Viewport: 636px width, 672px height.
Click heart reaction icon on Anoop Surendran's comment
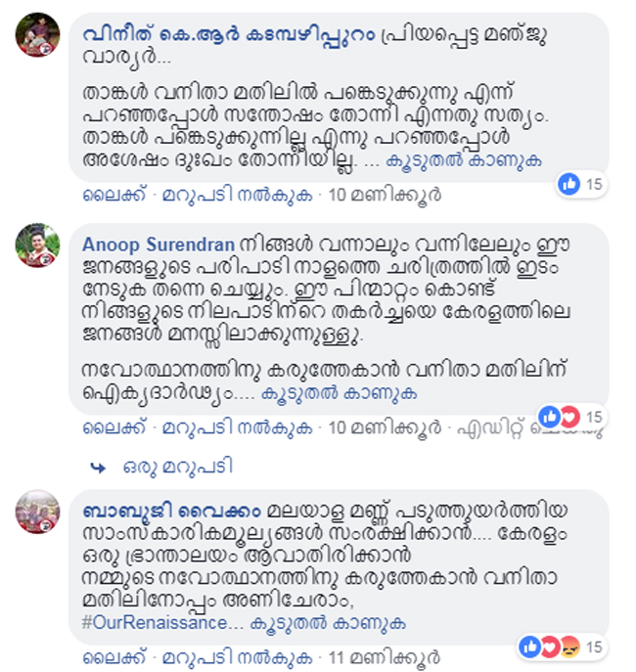tap(570, 417)
